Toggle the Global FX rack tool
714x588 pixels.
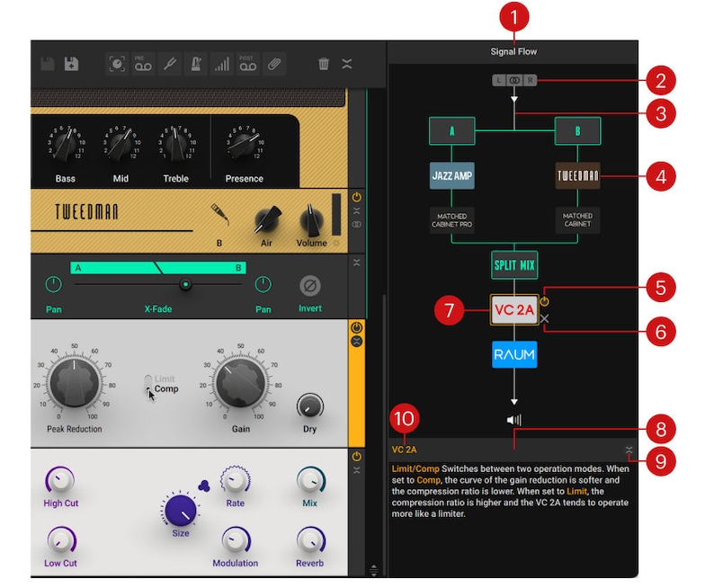pos(117,64)
